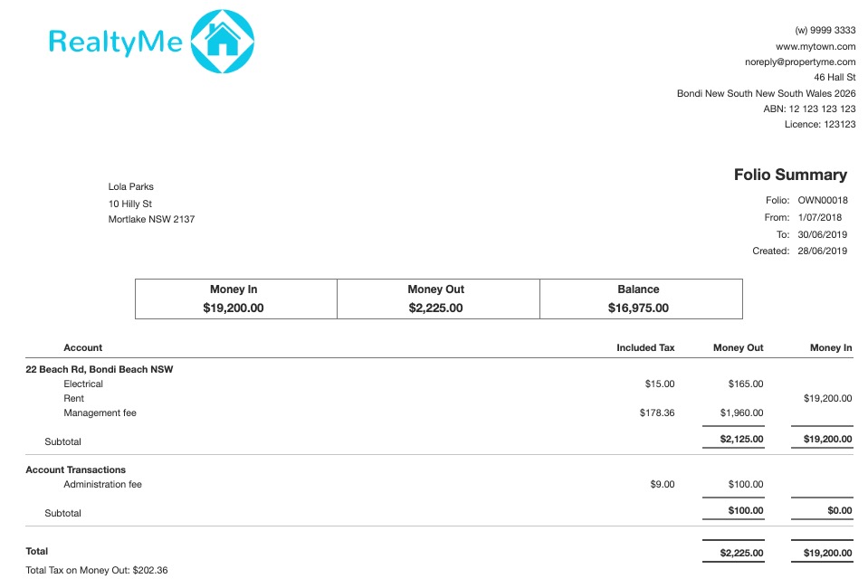Select the 10 Hilly St address line
868x588 pixels.
point(129,204)
